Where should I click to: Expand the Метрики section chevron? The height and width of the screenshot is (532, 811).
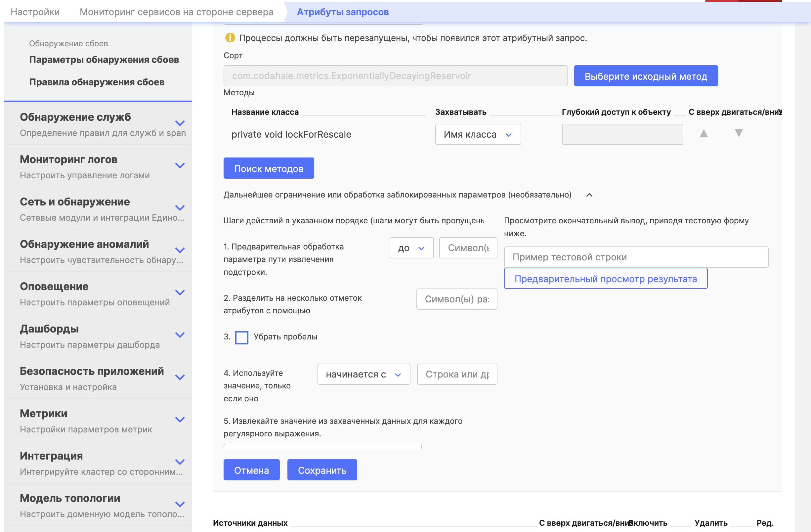coord(180,420)
